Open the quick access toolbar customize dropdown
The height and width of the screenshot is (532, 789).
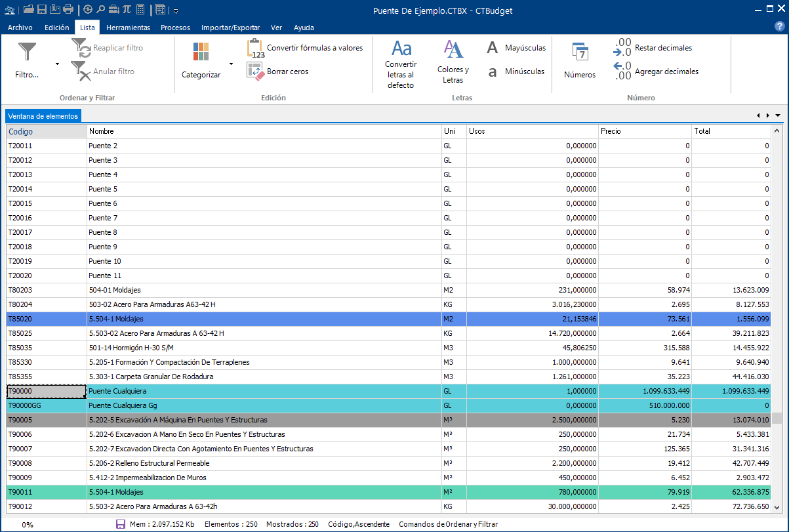point(176,11)
